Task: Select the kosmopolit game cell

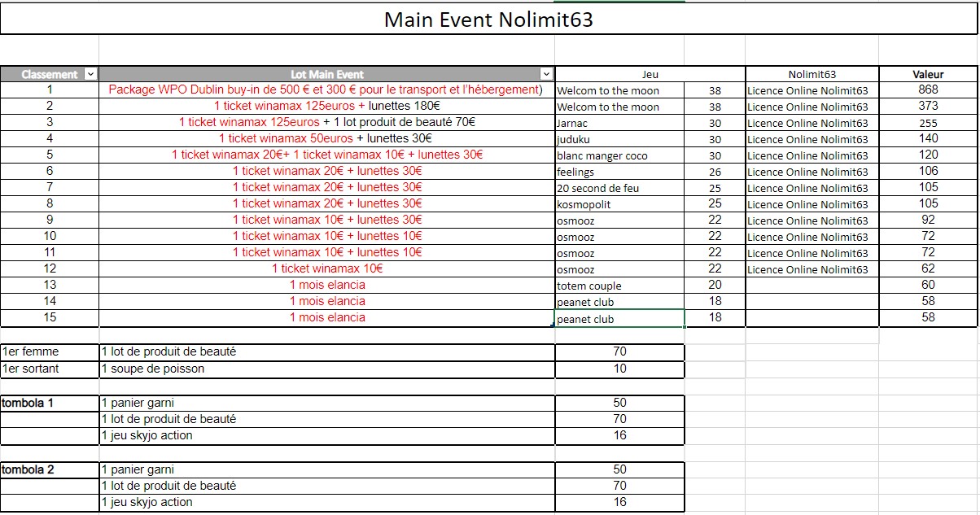Action: 619,204
